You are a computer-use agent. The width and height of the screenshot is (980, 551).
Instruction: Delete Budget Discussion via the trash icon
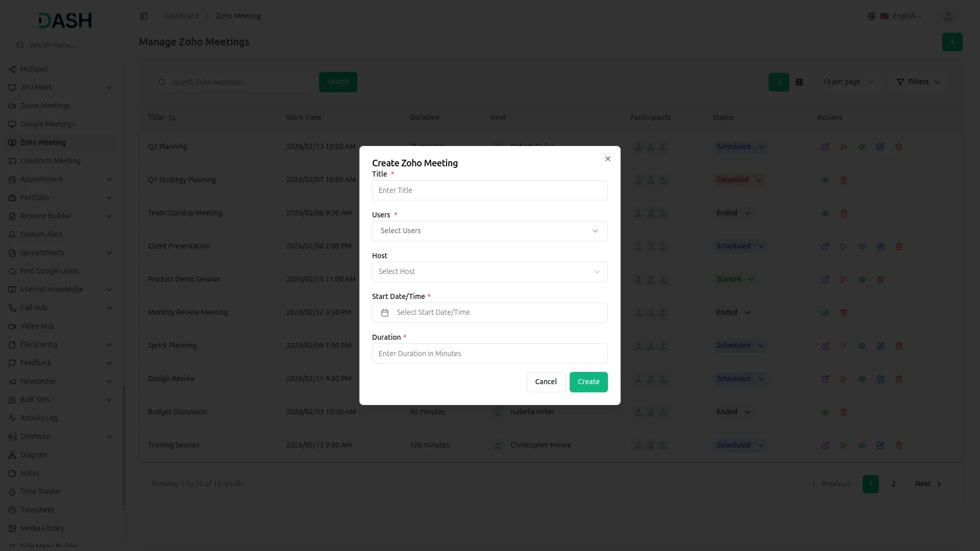pos(844,412)
